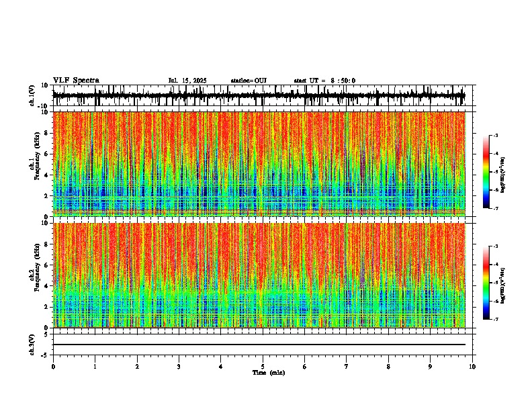Click the '6' kHz tick of ch.2 spectrogram

(47, 265)
